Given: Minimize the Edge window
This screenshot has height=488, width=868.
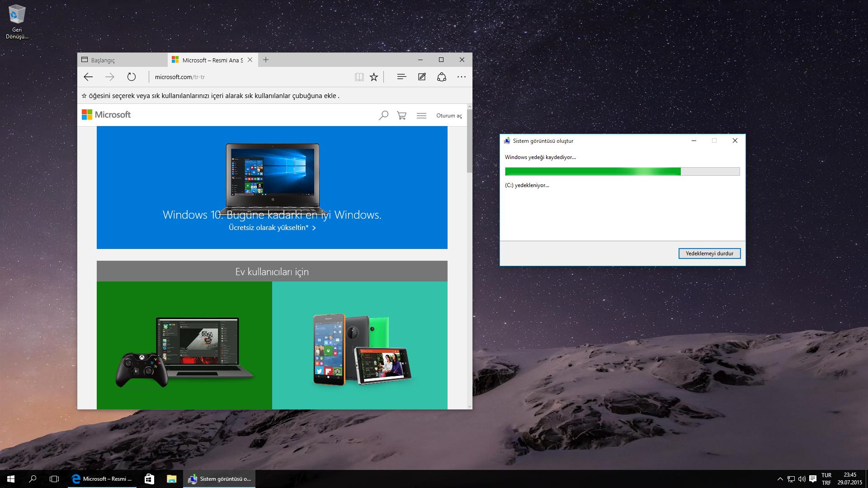Looking at the screenshot, I should [421, 60].
